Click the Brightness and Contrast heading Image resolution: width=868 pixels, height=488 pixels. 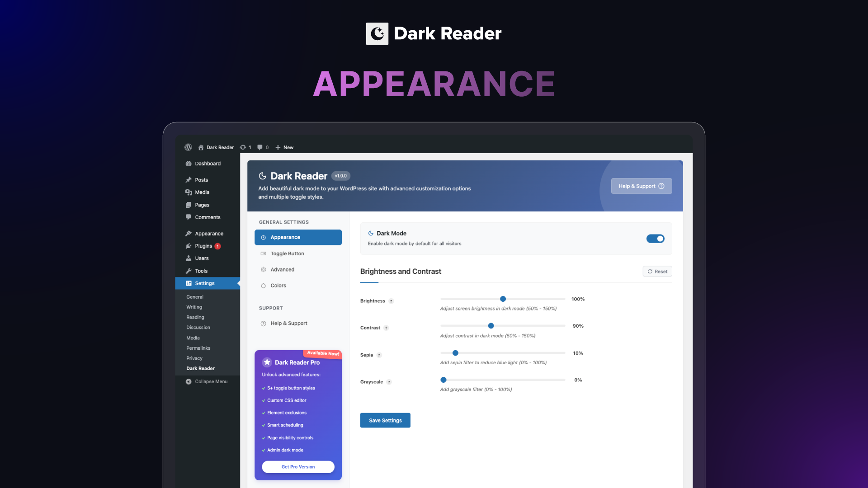(x=401, y=271)
